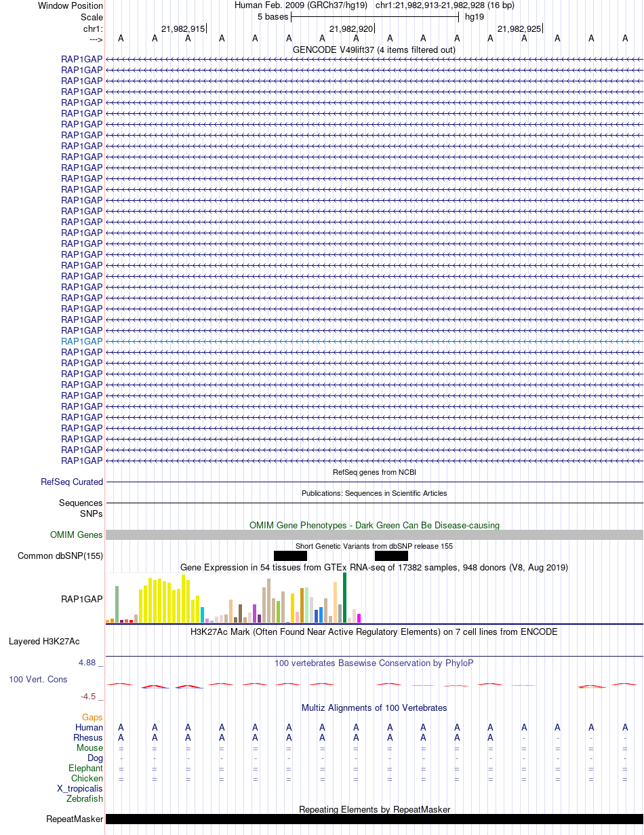Click the '5 bases' scale bar label

click(x=273, y=17)
